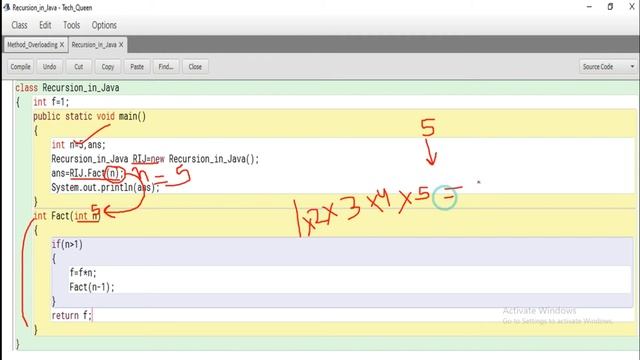The width and height of the screenshot is (640, 360).
Task: Click the 'f=f*n;' line
Action: pos(83,273)
